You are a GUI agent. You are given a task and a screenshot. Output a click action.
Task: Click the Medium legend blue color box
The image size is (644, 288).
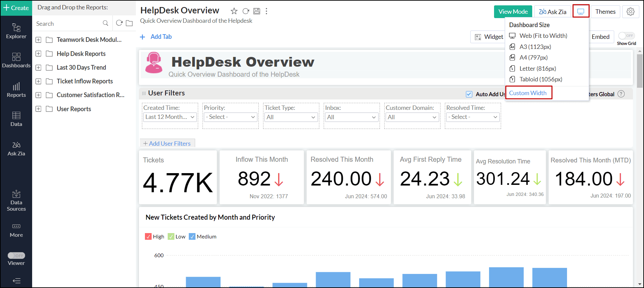[x=192, y=236]
